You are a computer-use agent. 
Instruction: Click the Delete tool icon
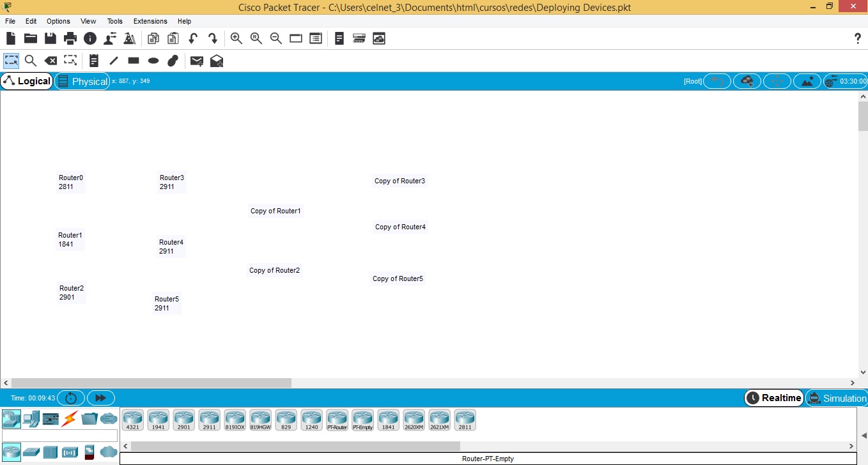(50, 61)
